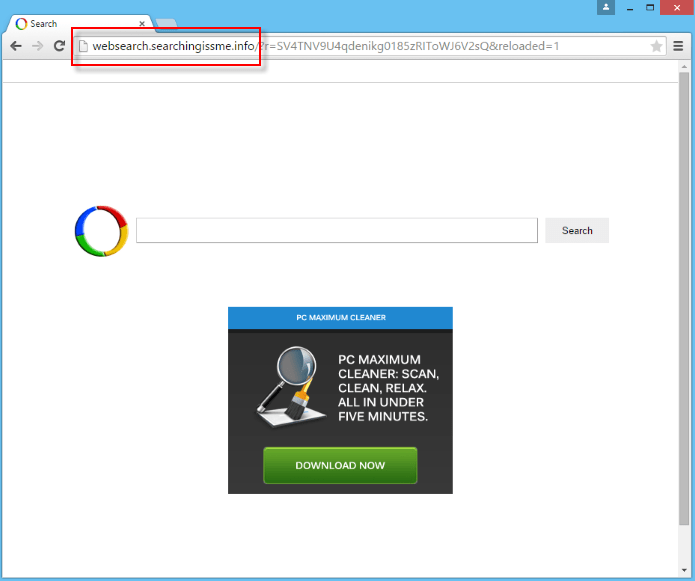Minimize the browser window
Screen dimensions: 695x581
[629, 8]
